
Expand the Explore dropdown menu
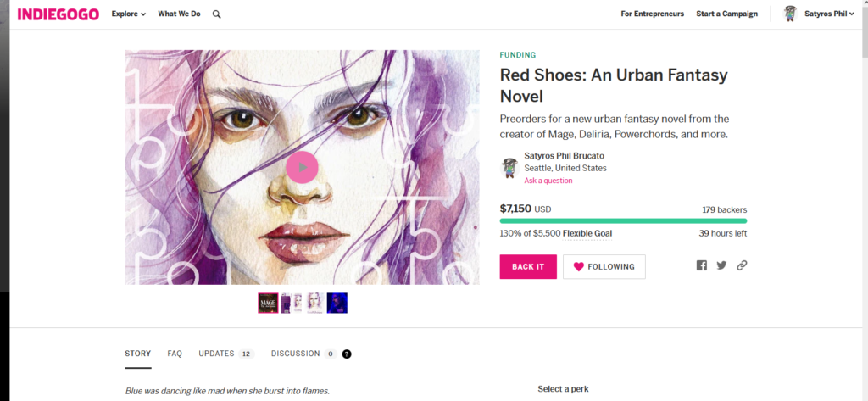click(x=129, y=14)
